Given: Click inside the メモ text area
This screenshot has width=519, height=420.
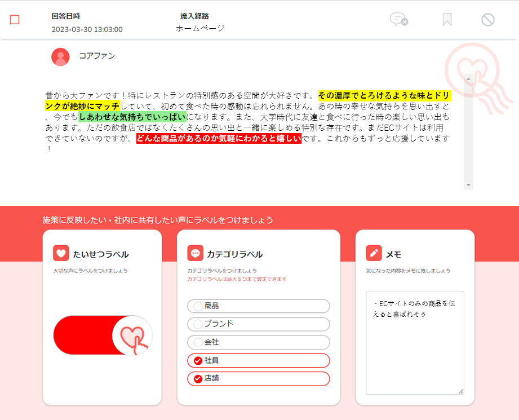Looking at the screenshot, I should [415, 350].
